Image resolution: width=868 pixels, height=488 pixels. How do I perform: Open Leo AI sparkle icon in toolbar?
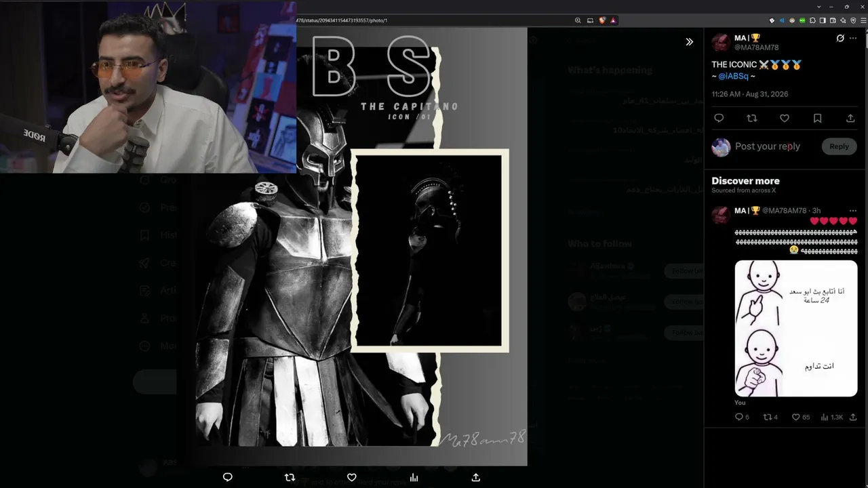pos(843,20)
